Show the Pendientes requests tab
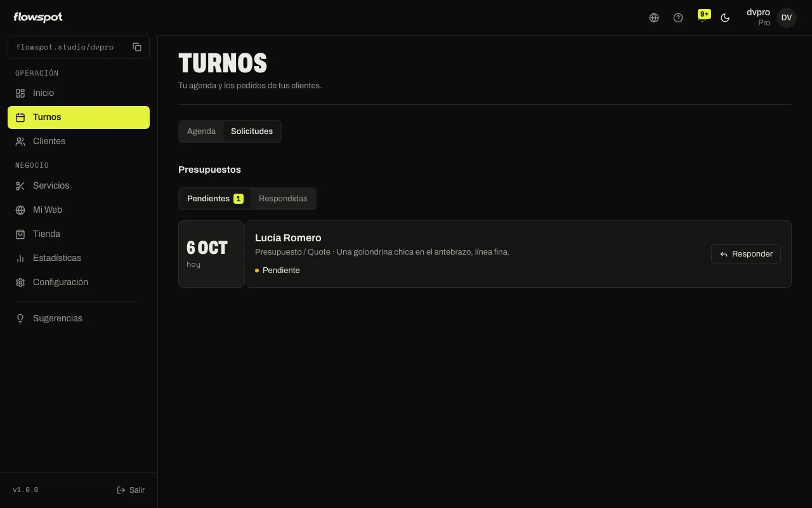This screenshot has width=812, height=508. [215, 199]
